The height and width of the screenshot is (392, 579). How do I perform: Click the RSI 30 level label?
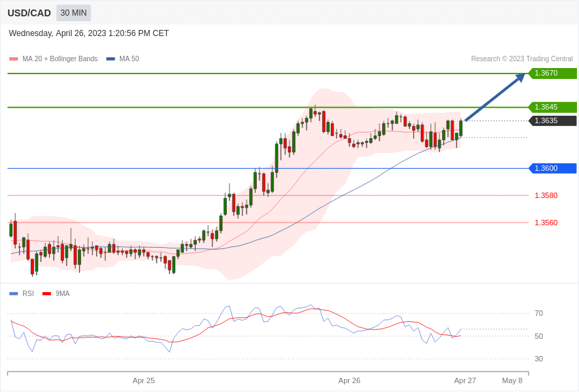tap(539, 359)
